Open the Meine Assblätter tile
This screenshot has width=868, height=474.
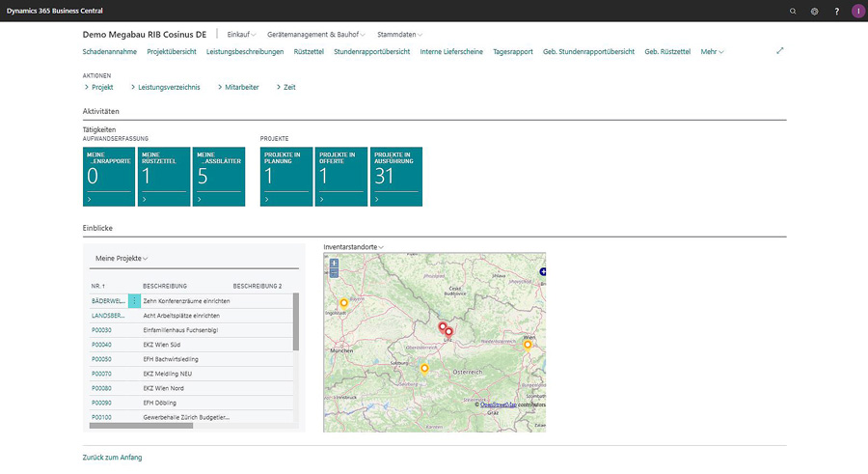pyautogui.click(x=219, y=177)
